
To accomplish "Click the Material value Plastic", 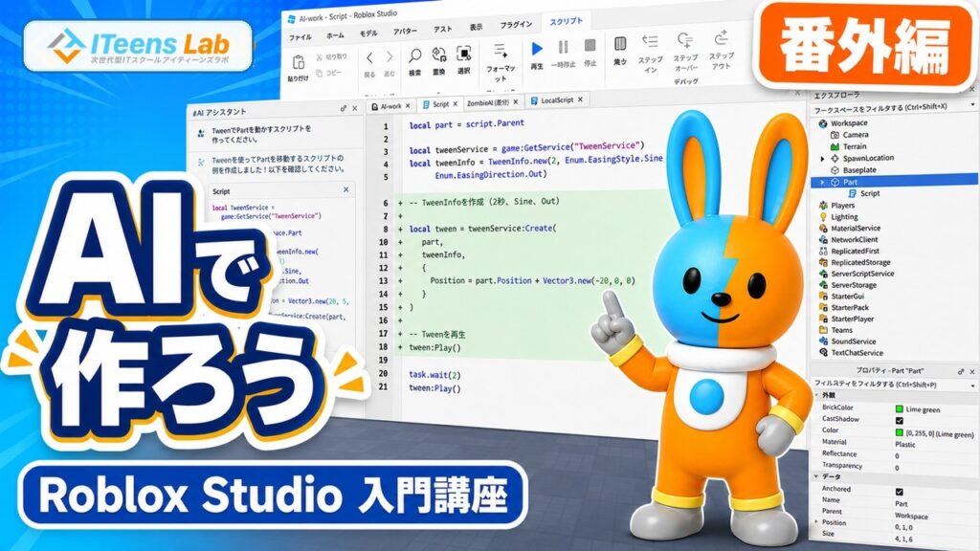I will point(905,444).
